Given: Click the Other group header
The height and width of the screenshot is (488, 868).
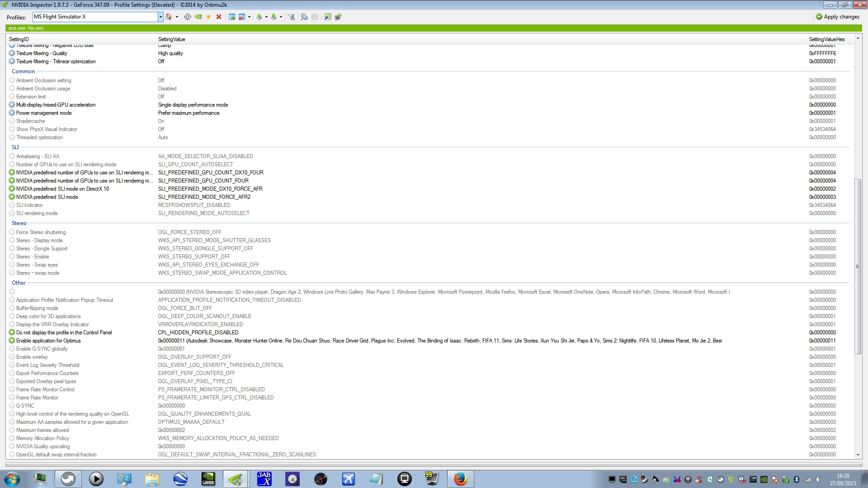Looking at the screenshot, I should (19, 283).
